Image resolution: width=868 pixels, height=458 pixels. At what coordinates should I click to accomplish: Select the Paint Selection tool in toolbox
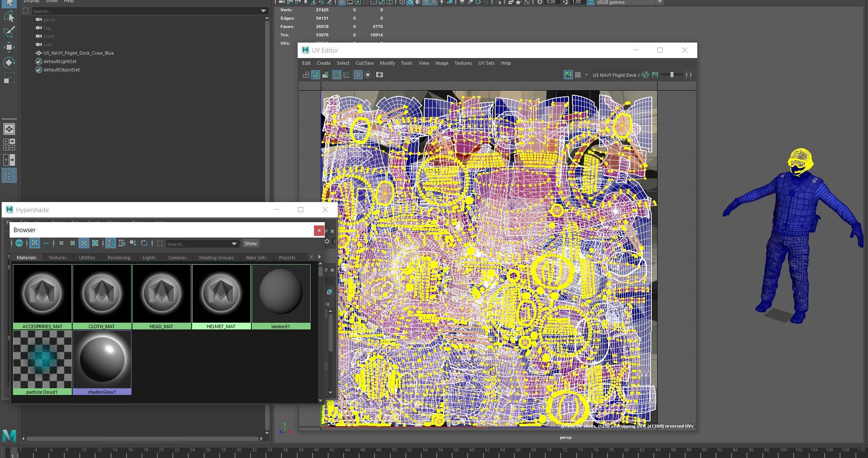tap(9, 32)
